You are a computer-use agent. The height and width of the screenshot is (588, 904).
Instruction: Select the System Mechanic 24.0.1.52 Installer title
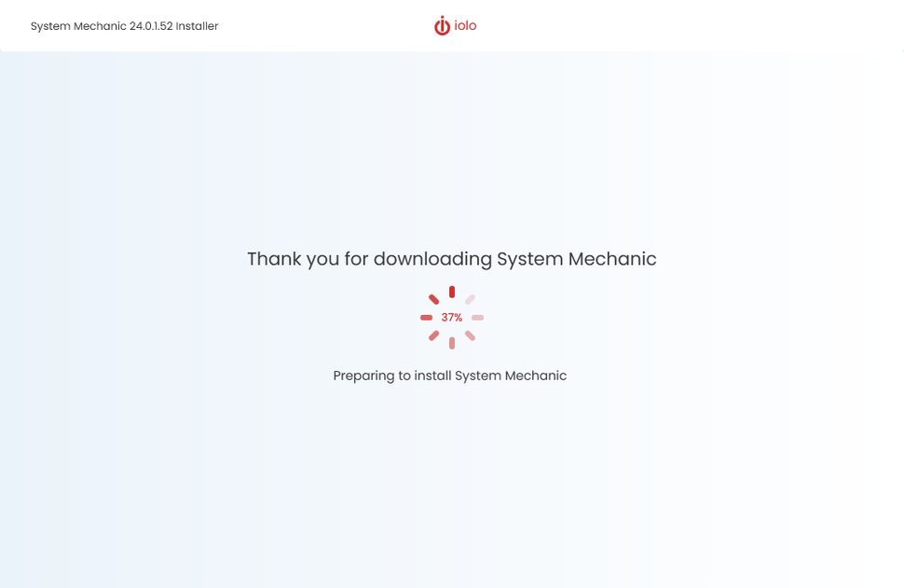[x=123, y=26]
